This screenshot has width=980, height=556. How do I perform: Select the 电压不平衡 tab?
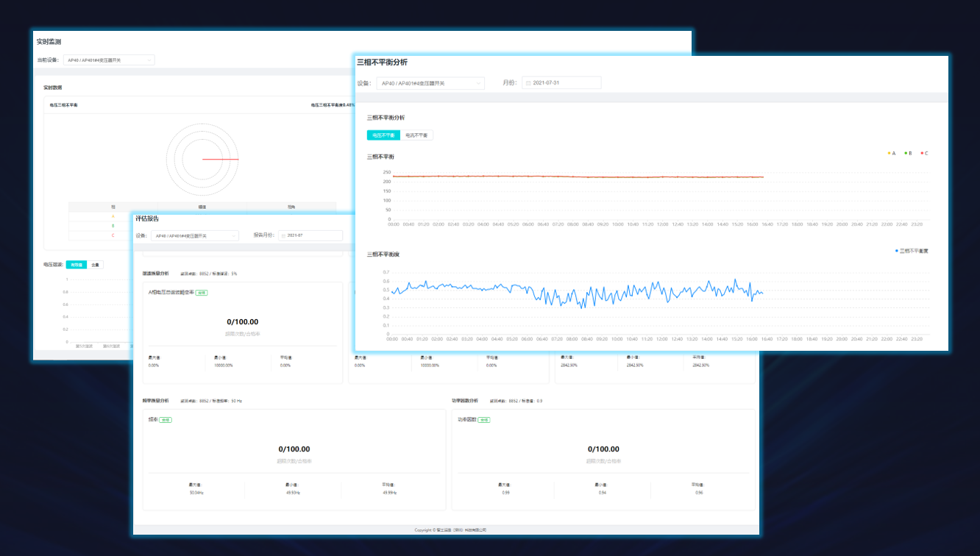click(x=383, y=135)
